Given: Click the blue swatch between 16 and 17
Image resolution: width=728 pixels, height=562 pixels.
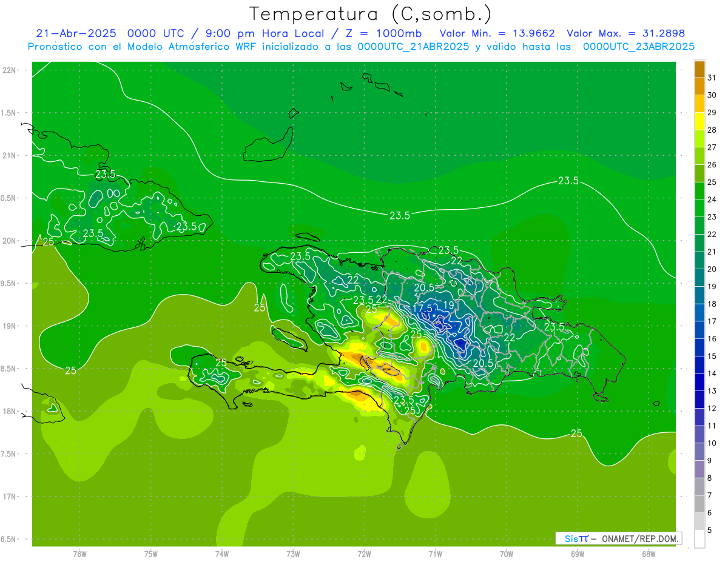Looking at the screenshot, I should tap(699, 330).
